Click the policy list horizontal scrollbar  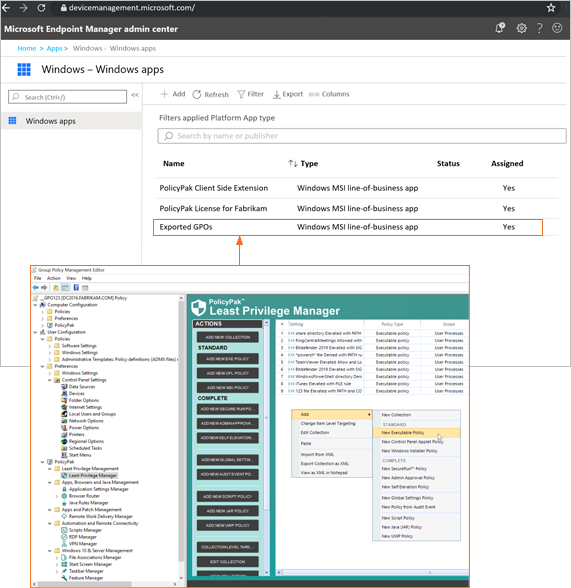point(373,573)
